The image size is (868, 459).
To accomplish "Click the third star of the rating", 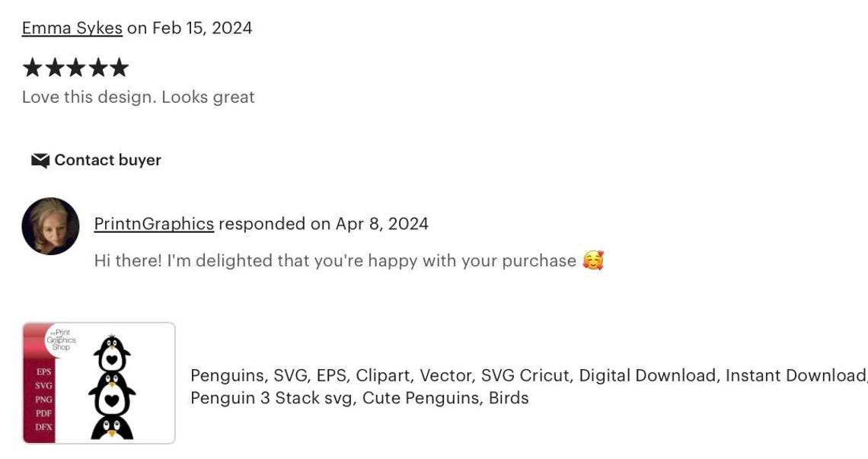I will click(x=76, y=68).
